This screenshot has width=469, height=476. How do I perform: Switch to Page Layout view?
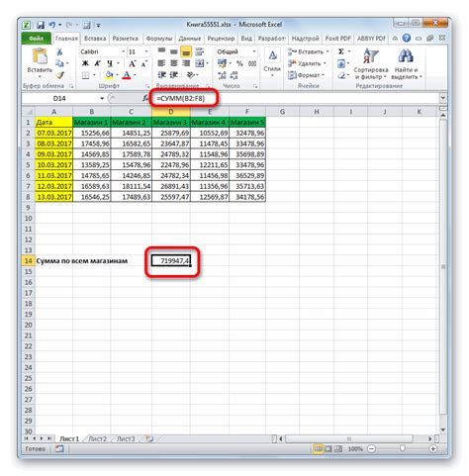pyautogui.click(x=328, y=448)
